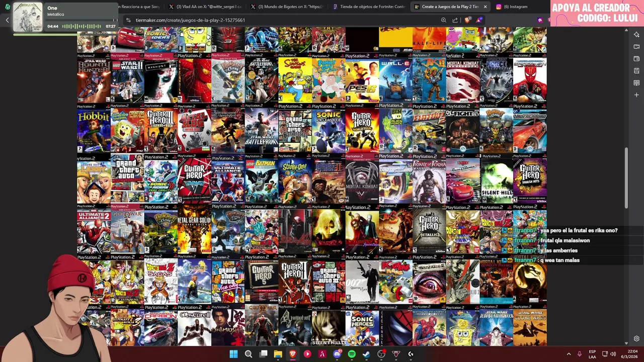Open Task View on the taskbar
The height and width of the screenshot is (362, 644).
tap(263, 354)
